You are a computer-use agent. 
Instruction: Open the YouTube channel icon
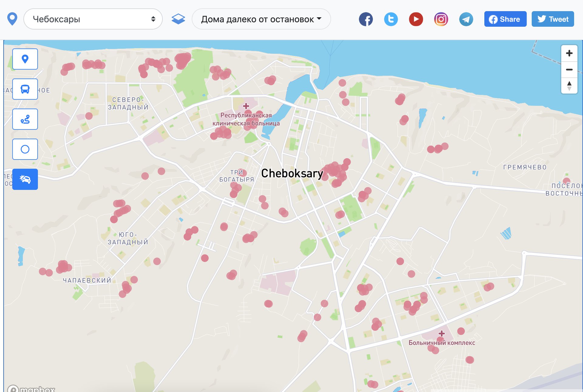416,19
